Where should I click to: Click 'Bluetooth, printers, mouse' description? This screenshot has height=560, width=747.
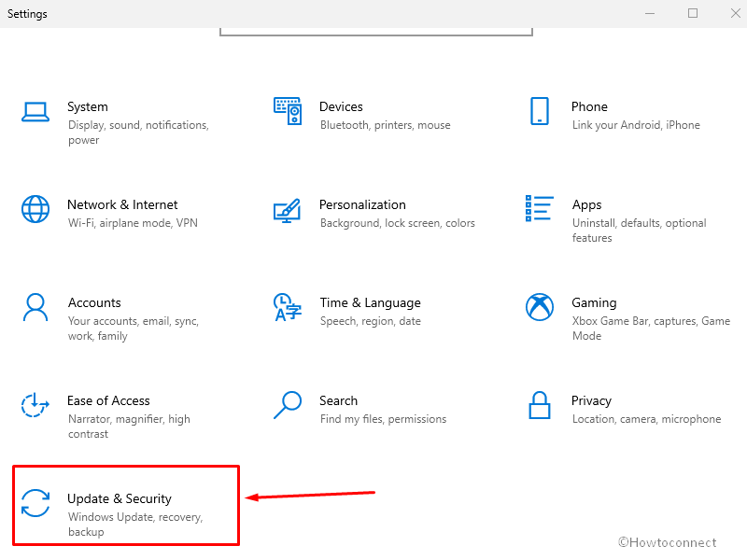(x=386, y=125)
